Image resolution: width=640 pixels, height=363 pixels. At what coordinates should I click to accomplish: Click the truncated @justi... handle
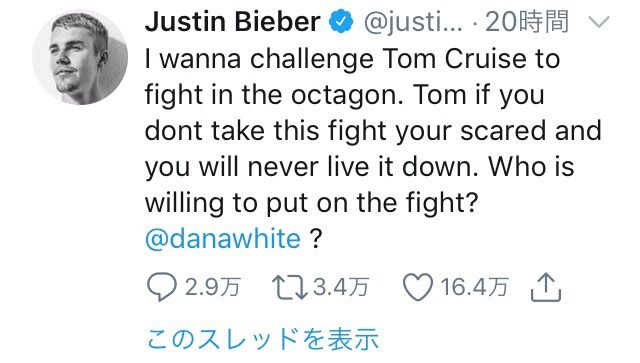tap(413, 22)
